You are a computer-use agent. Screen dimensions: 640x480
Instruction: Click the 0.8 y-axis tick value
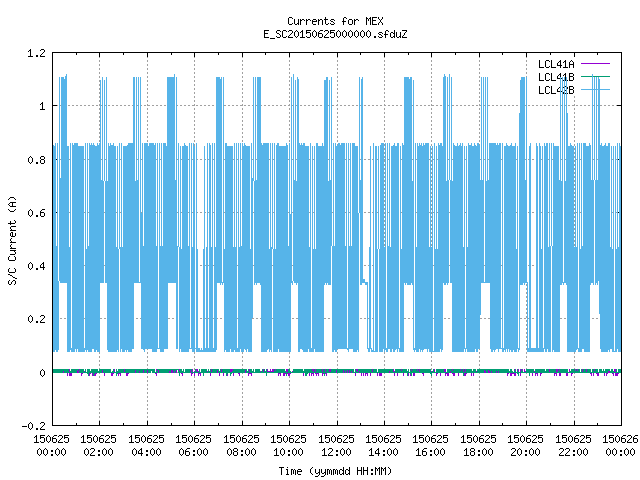tap(36, 160)
